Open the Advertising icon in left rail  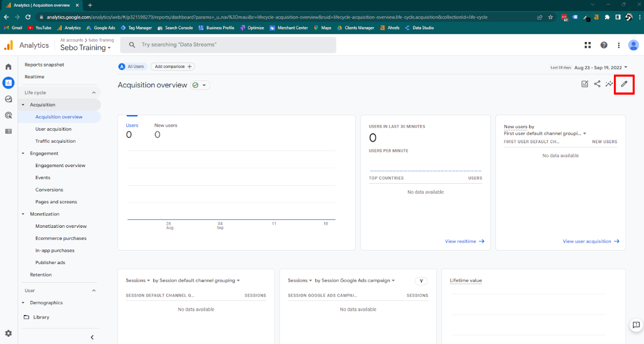pyautogui.click(x=8, y=115)
